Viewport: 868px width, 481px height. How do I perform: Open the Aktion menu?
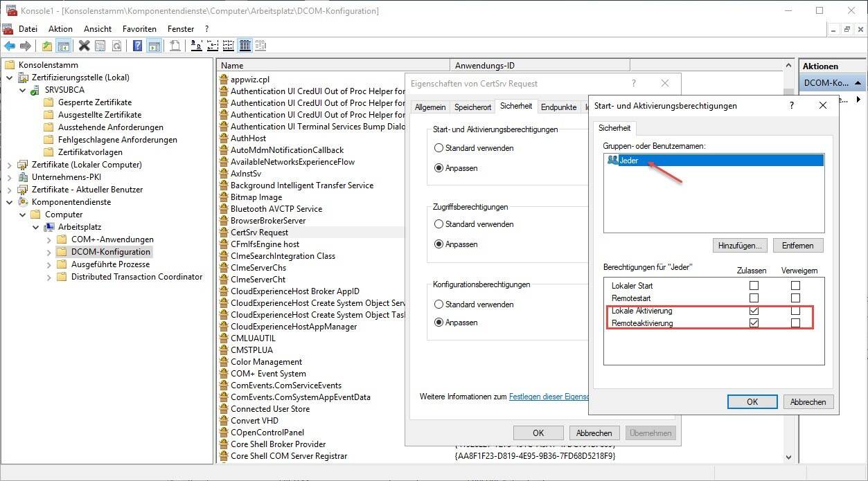pyautogui.click(x=60, y=29)
